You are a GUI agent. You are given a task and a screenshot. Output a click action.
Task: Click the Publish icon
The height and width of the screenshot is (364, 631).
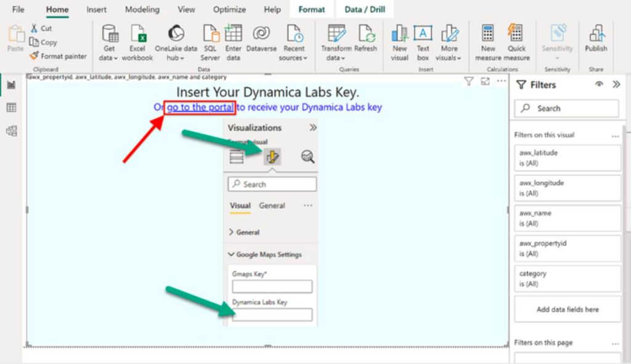click(596, 34)
